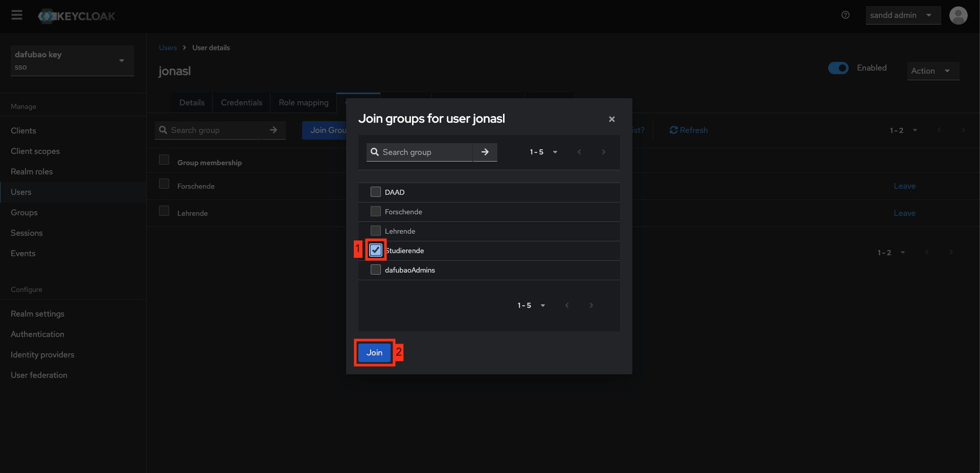Close the Join groups dialog
The width and height of the screenshot is (980, 473).
click(x=611, y=119)
